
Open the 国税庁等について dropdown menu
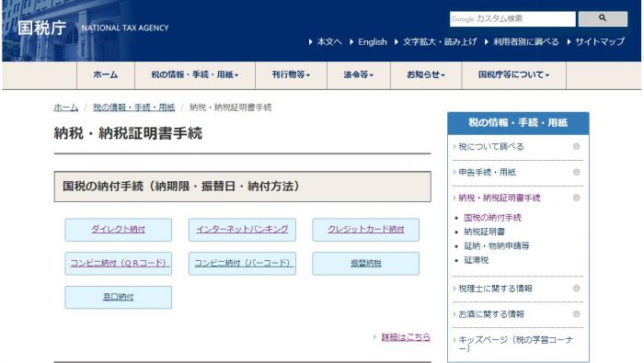click(513, 74)
